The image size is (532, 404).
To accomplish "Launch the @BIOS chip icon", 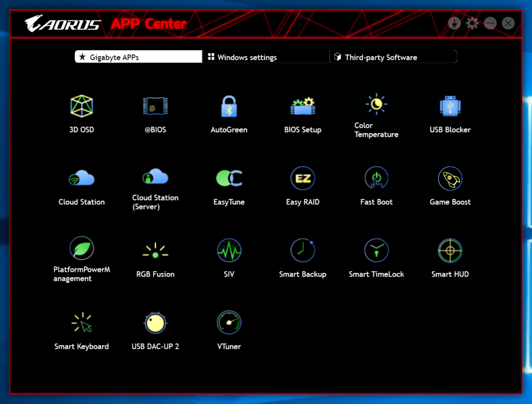I will tap(155, 106).
